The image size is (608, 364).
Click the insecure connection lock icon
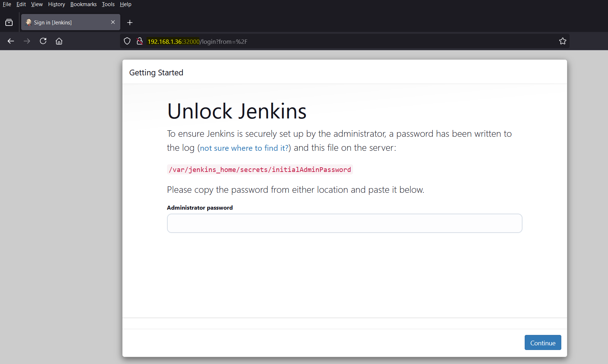140,41
